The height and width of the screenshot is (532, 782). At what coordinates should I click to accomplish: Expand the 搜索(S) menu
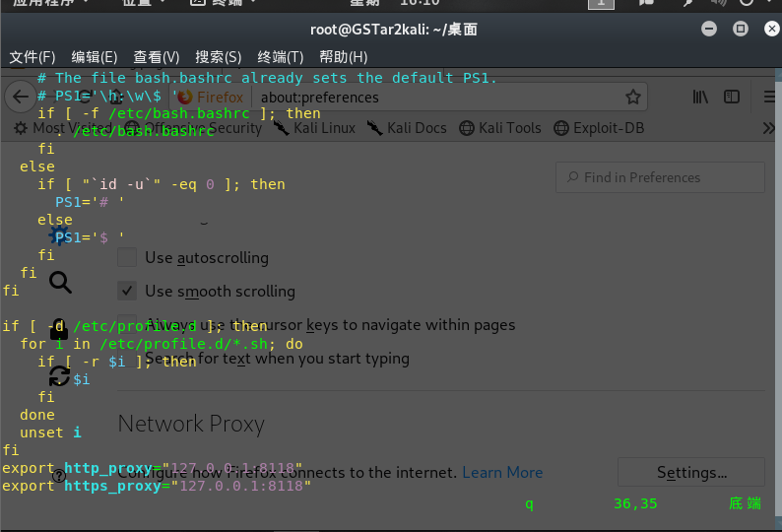(x=219, y=57)
